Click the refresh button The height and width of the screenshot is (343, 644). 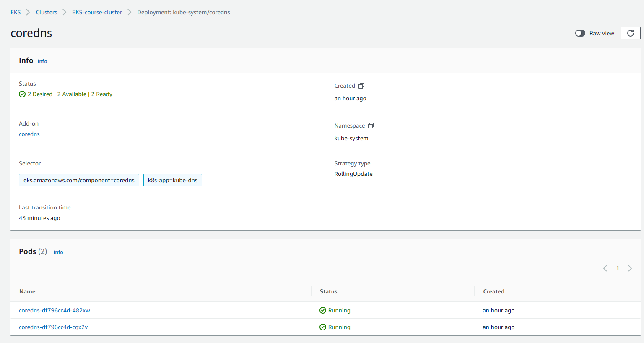(x=630, y=33)
